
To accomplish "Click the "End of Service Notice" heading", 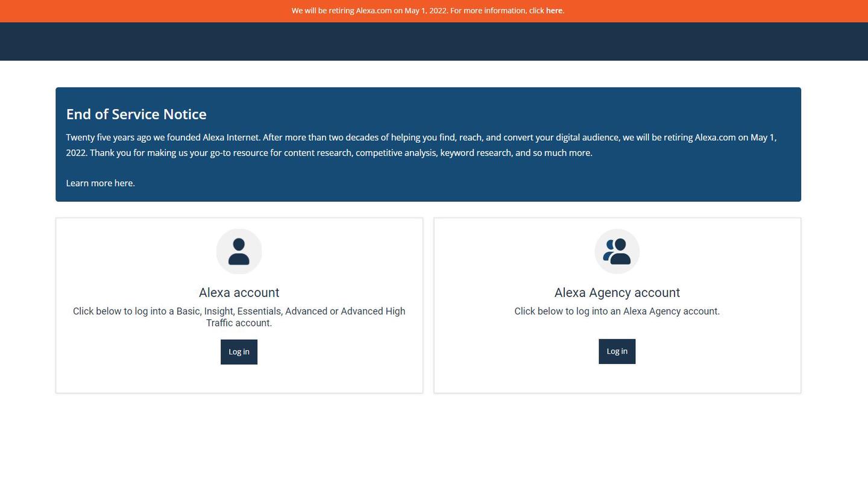I will [x=136, y=114].
